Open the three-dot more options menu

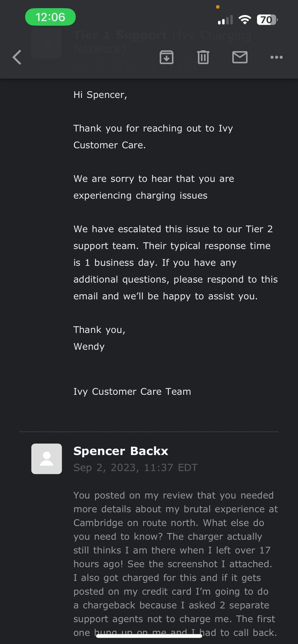276,57
